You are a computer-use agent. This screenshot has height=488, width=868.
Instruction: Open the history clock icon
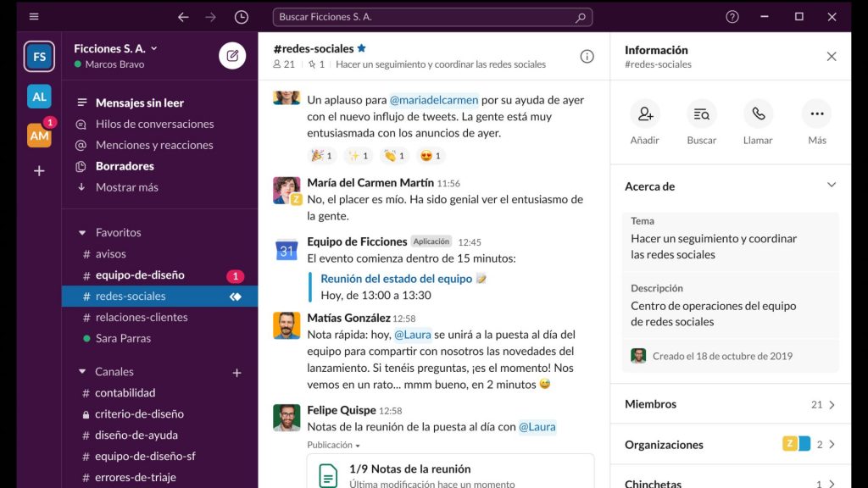point(242,17)
